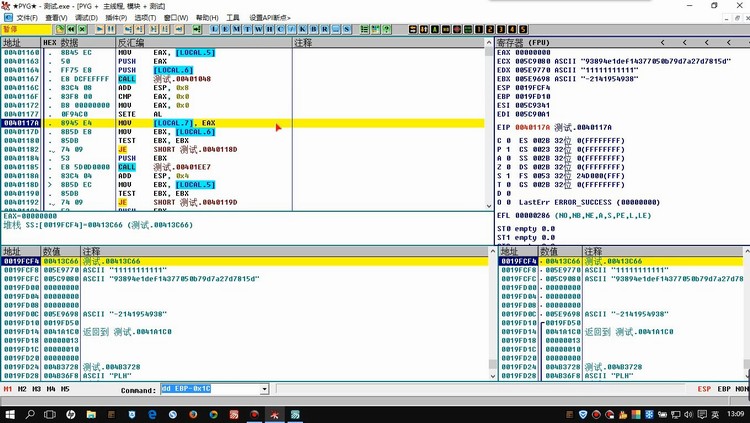Screen dimensions: 750x423
Task: Open Threads window with T button
Action: coord(247,29)
